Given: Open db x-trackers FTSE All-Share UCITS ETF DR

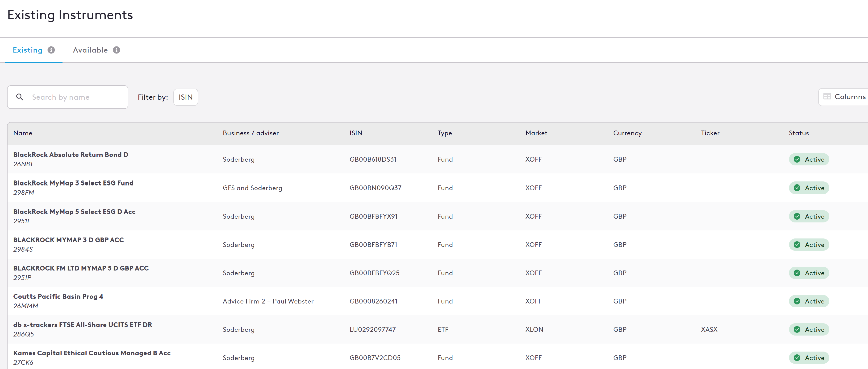Looking at the screenshot, I should 83,325.
